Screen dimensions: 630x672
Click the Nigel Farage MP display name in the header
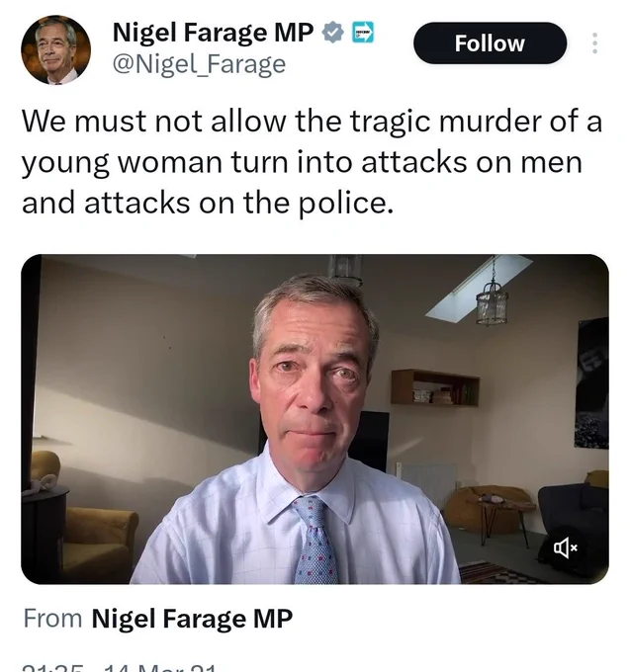point(213,33)
